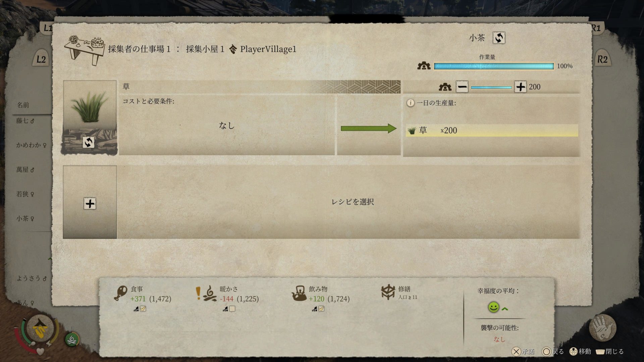Toggle the 食事 checkbox
This screenshot has width=644, height=362.
click(143, 309)
